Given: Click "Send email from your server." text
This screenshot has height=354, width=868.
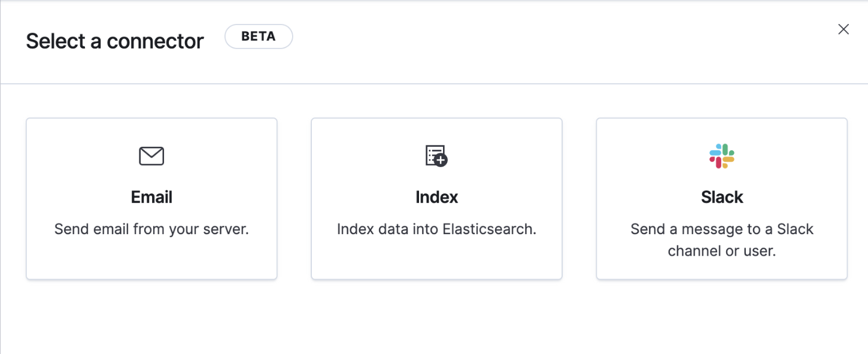Looking at the screenshot, I should (x=151, y=229).
